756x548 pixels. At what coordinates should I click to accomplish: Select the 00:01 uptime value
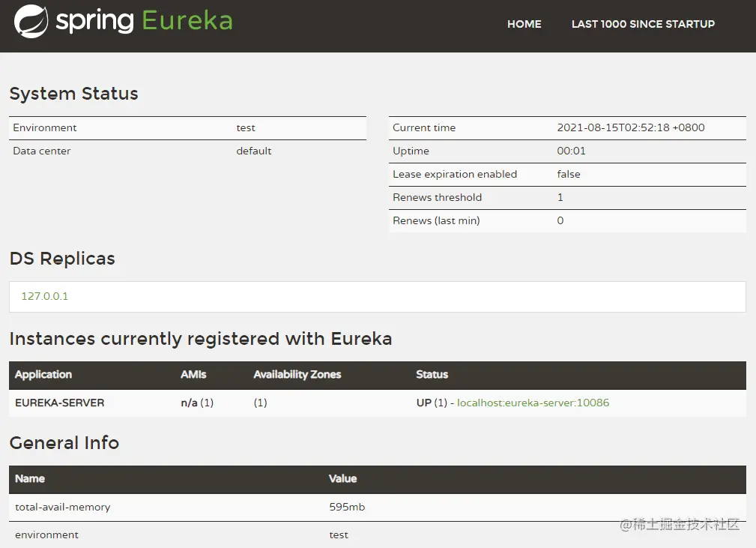572,151
